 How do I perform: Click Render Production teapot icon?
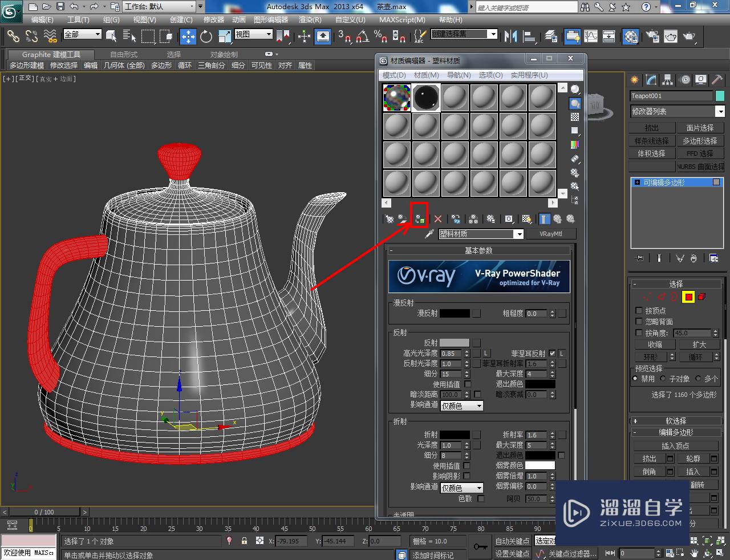tap(690, 36)
